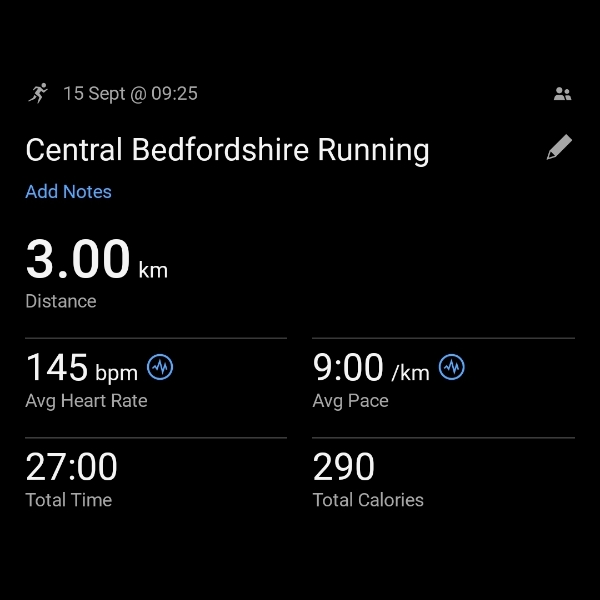
Task: Select the 3.00 km distance value
Action: click(x=78, y=260)
